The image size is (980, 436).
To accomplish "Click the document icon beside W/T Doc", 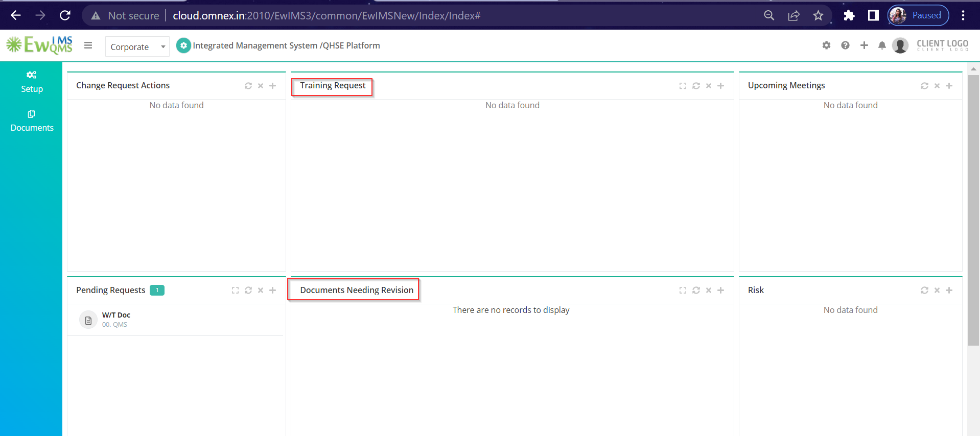I will [88, 320].
